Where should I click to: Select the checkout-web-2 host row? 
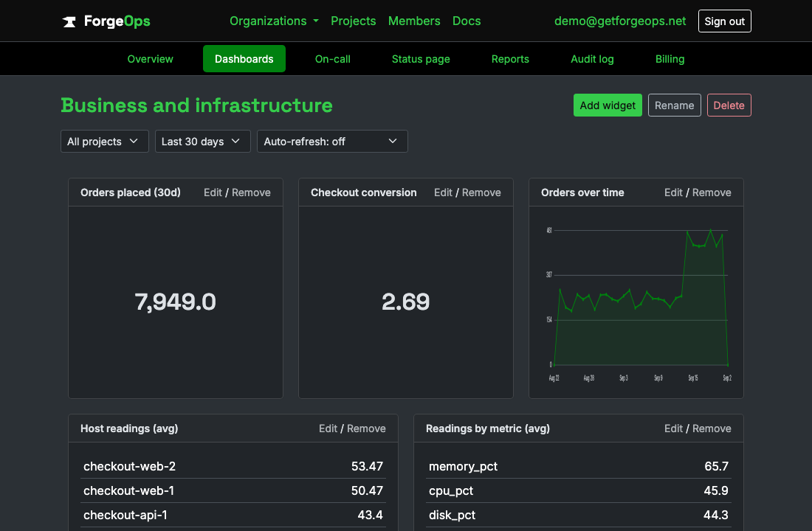coord(233,466)
